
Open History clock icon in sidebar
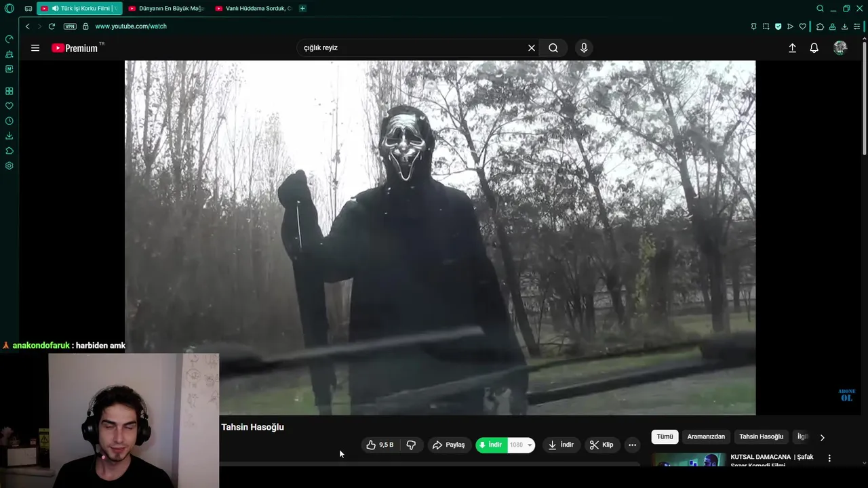9,121
